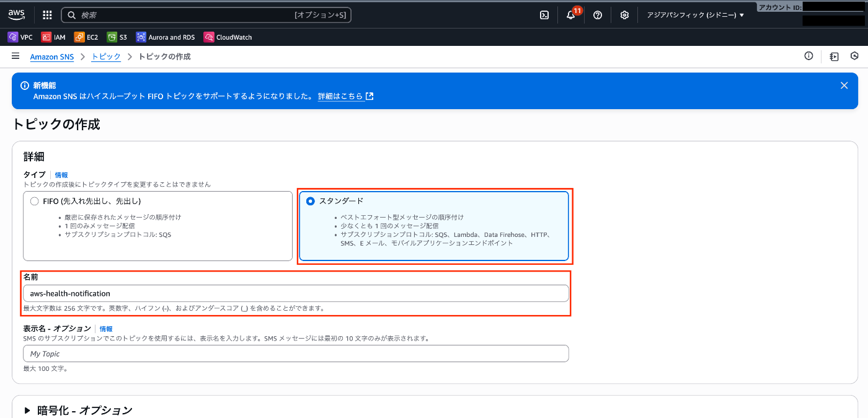Focus the 検索 search box
The height and width of the screenshot is (418, 868).
pyautogui.click(x=206, y=15)
